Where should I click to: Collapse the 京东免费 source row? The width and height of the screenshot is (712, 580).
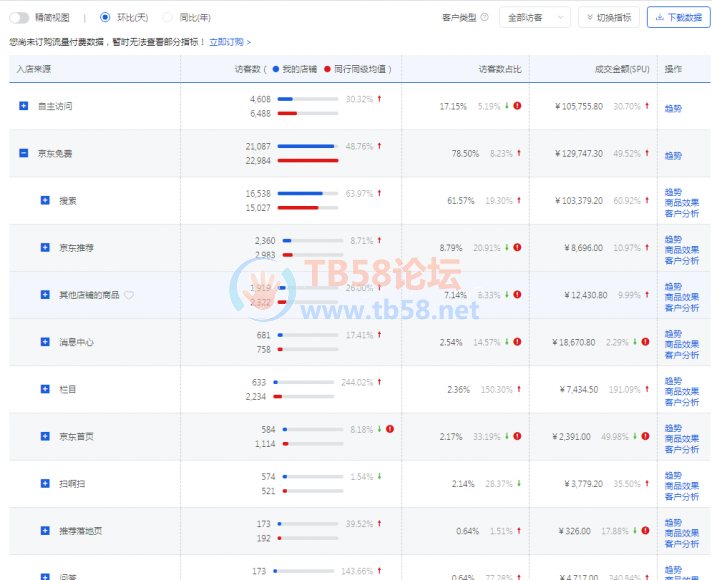tap(24, 153)
